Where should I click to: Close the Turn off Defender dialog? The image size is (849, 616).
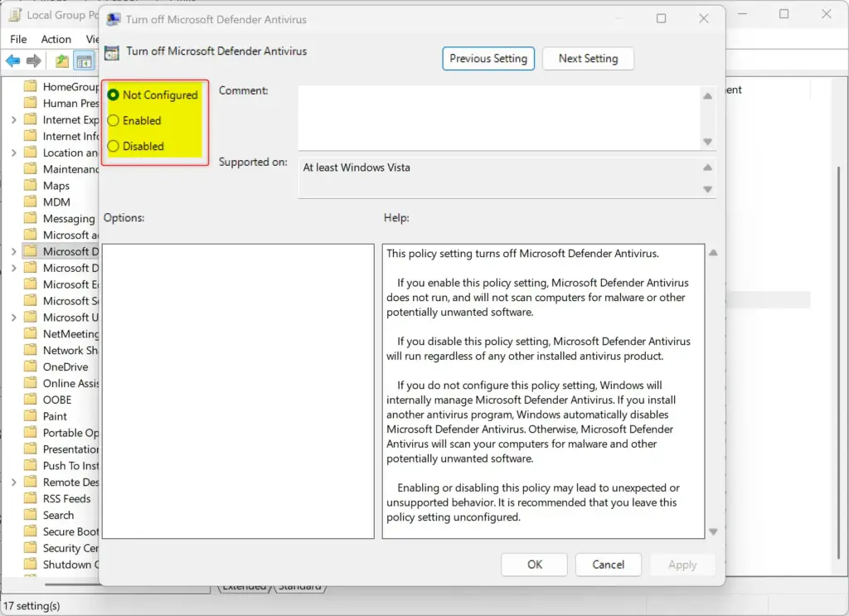point(703,19)
